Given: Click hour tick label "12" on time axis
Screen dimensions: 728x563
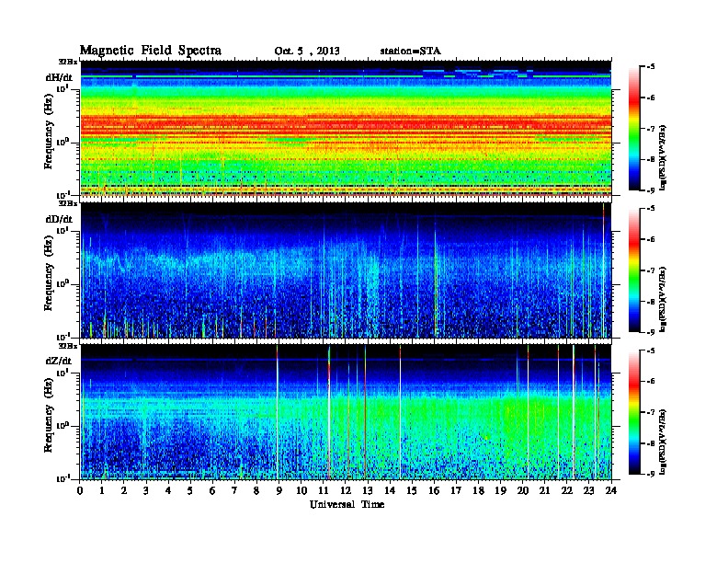Looking at the screenshot, I should tap(346, 490).
